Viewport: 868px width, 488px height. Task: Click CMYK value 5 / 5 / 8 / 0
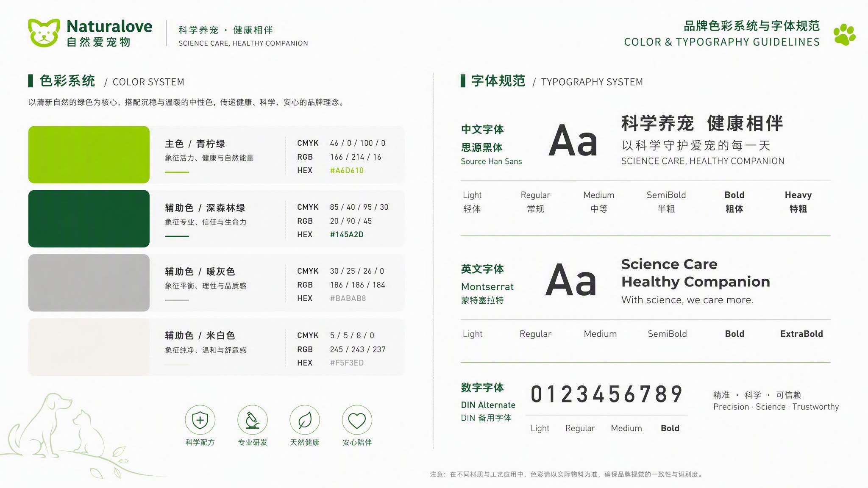click(352, 335)
